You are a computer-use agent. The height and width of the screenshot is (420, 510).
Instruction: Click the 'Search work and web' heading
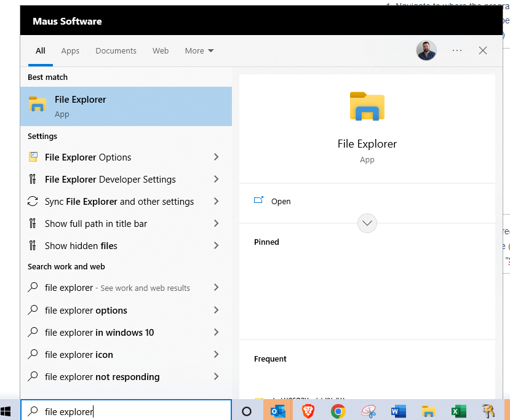[66, 266]
